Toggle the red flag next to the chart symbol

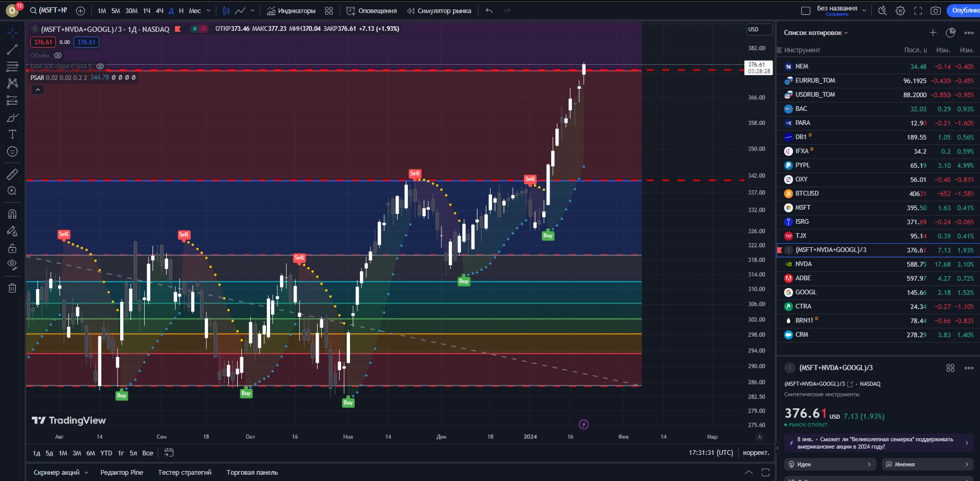tap(178, 29)
